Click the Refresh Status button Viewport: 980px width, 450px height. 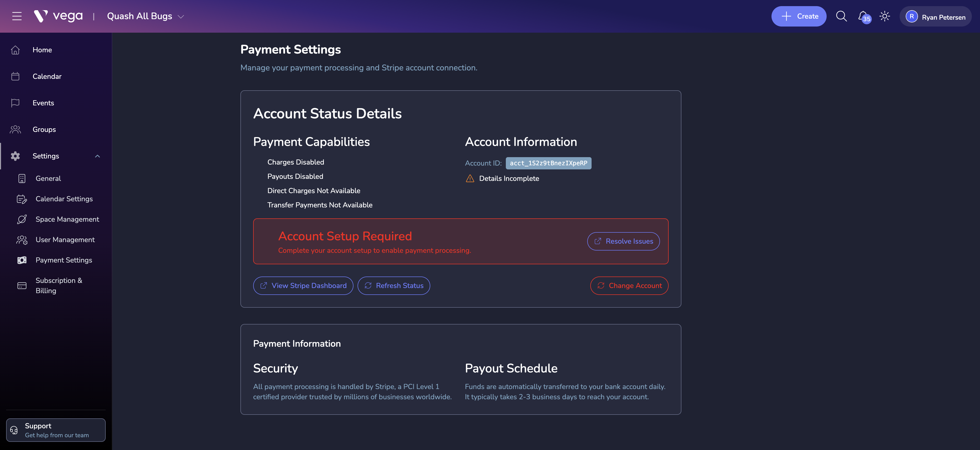[x=394, y=285]
